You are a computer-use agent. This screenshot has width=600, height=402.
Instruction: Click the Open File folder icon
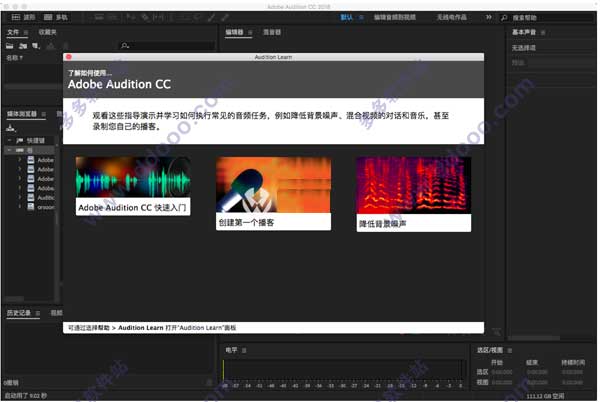(x=10, y=46)
